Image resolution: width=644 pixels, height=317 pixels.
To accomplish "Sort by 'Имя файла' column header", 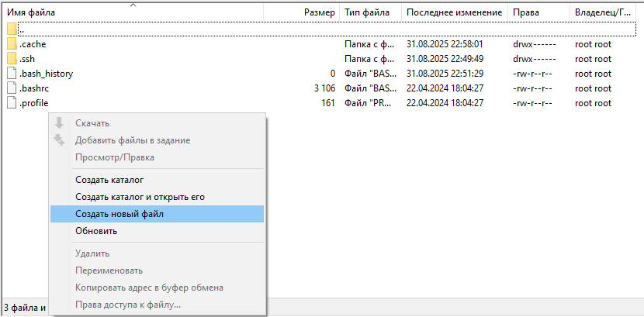I will (x=31, y=12).
